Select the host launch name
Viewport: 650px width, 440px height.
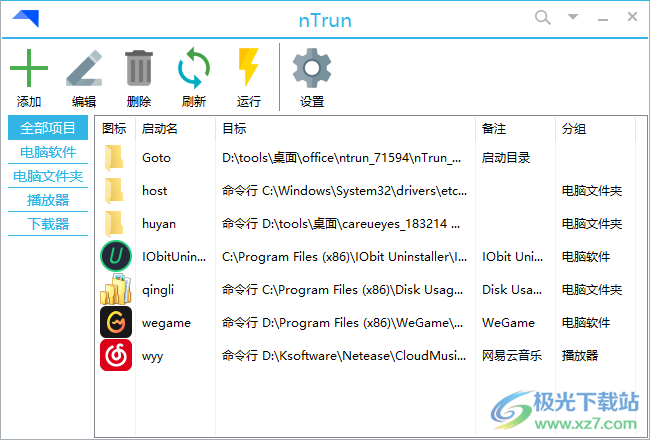click(155, 191)
